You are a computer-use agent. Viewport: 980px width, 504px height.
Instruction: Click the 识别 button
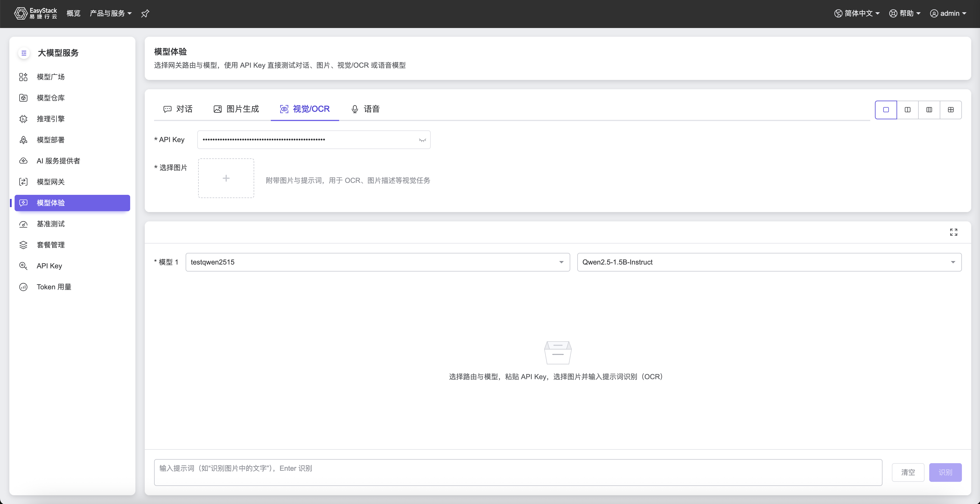pyautogui.click(x=945, y=472)
